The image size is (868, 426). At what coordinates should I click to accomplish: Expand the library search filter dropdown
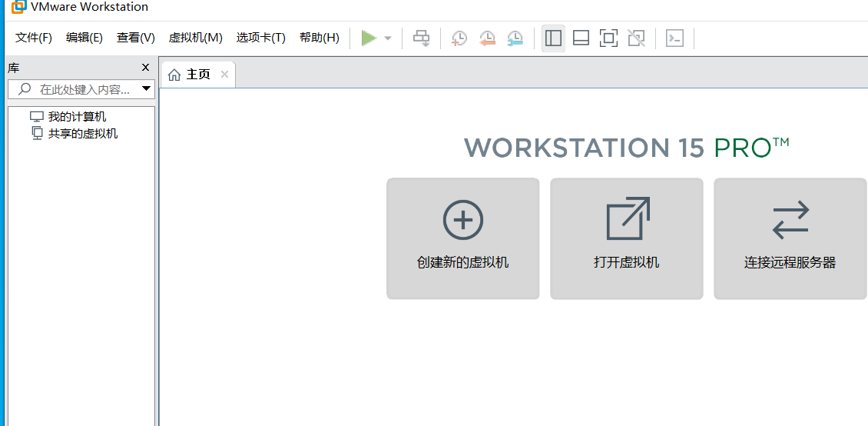point(147,88)
